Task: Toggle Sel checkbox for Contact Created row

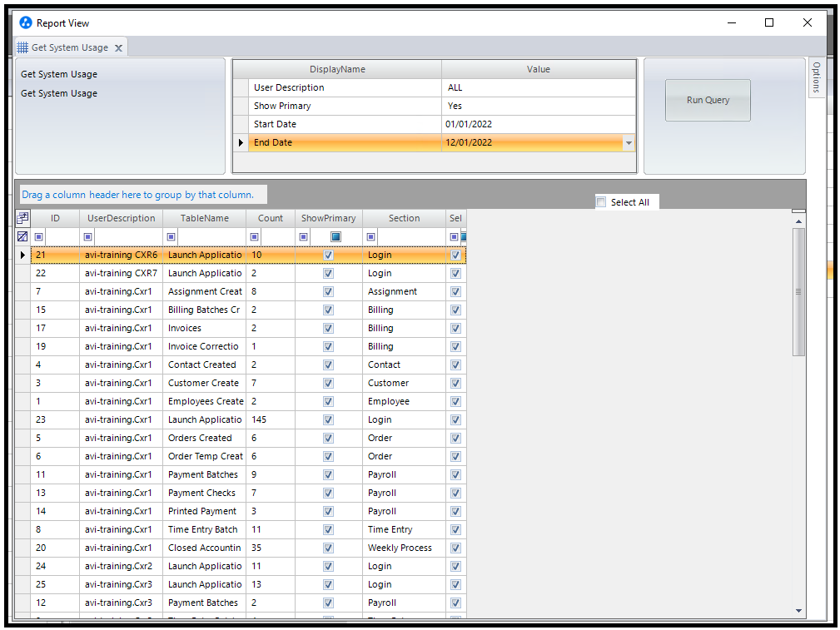Action: pos(455,365)
